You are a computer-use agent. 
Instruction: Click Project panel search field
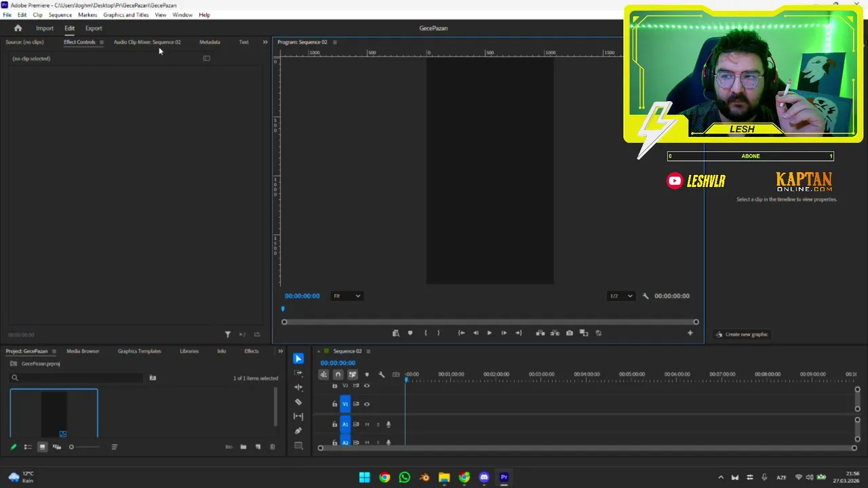tap(77, 378)
